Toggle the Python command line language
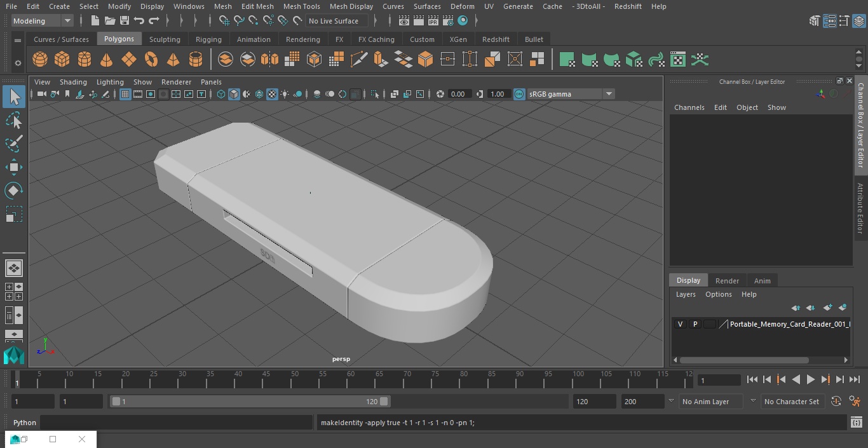 [25, 423]
